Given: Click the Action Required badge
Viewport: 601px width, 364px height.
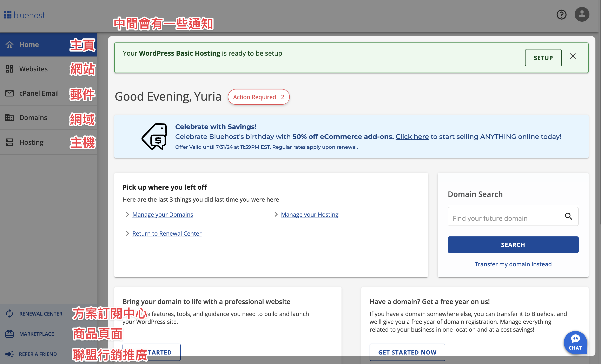Looking at the screenshot, I should coord(259,97).
